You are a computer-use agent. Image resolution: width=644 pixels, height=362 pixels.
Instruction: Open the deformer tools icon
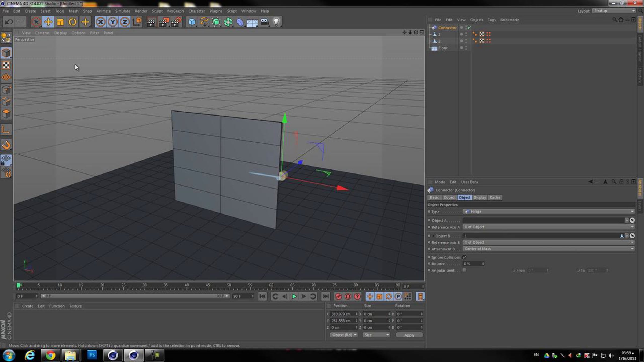(240, 22)
